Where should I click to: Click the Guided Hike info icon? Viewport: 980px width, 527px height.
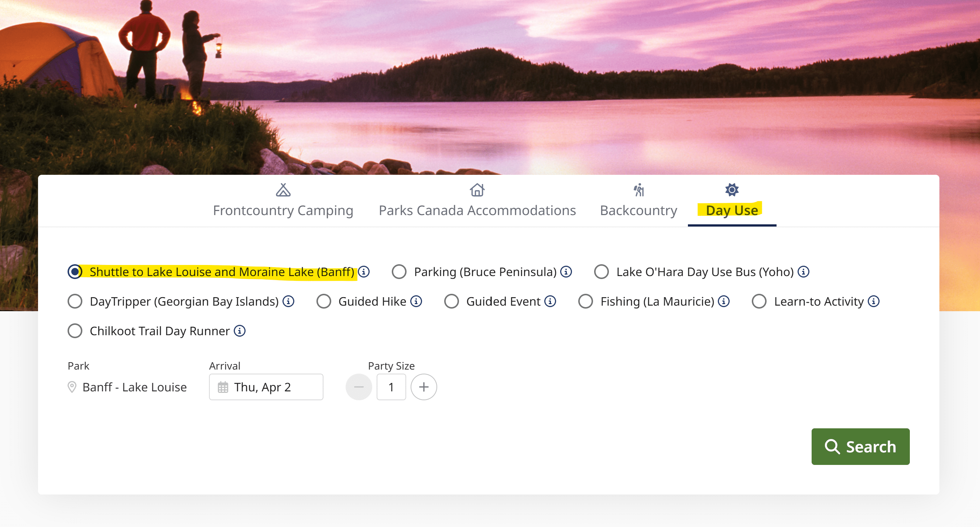(x=416, y=302)
